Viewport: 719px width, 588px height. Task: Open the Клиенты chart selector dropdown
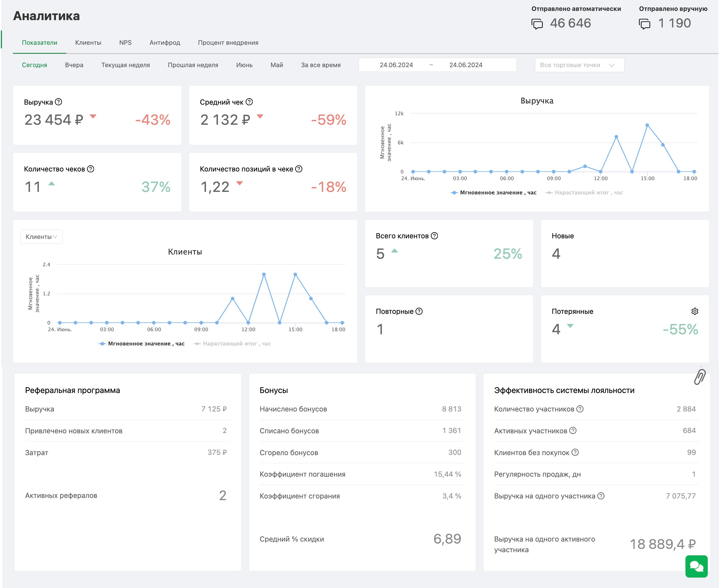[41, 237]
